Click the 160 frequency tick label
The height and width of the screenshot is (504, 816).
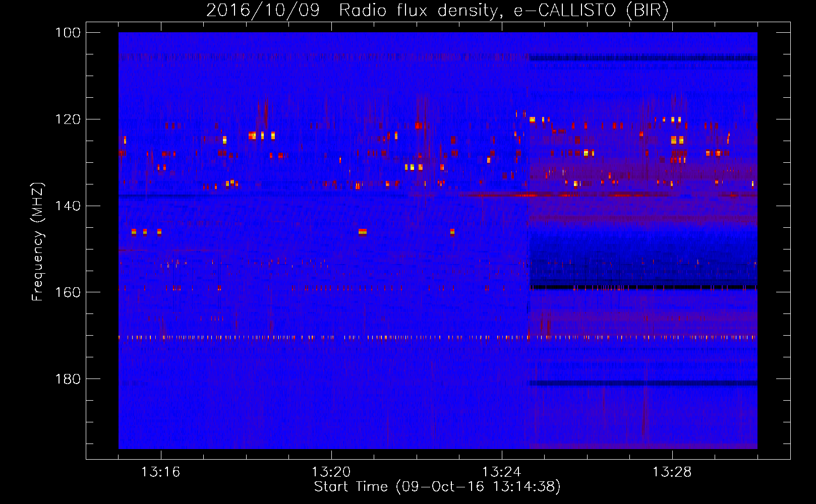[68, 292]
